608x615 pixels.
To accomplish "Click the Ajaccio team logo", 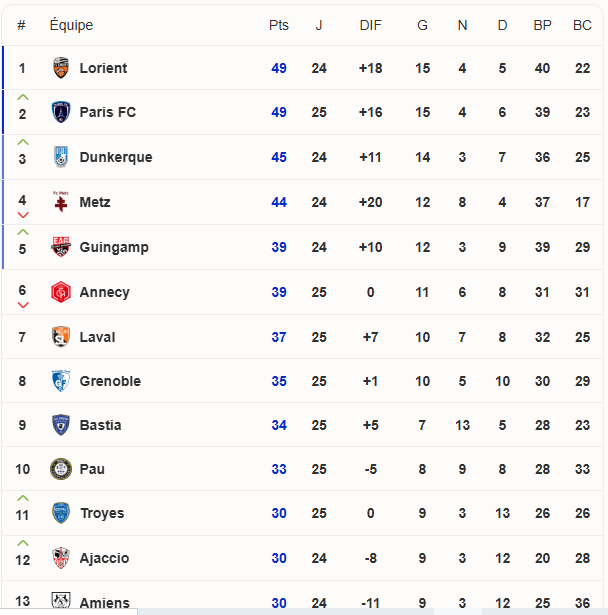I will coord(61,558).
